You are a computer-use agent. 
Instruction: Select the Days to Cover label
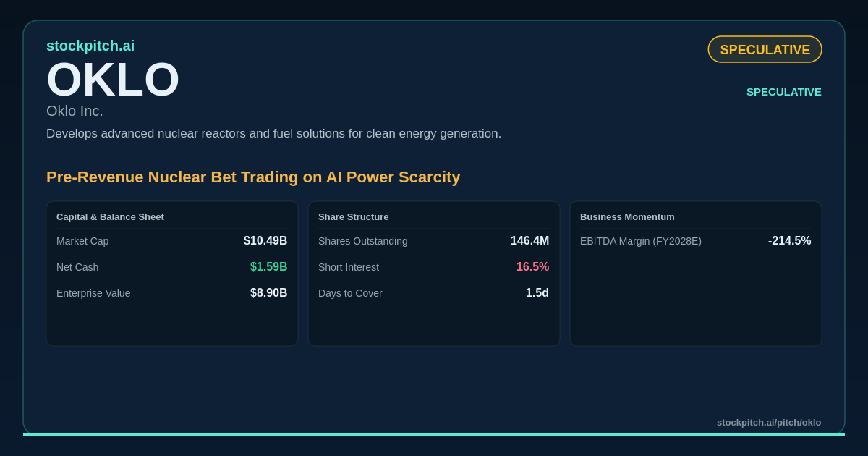pyautogui.click(x=350, y=293)
